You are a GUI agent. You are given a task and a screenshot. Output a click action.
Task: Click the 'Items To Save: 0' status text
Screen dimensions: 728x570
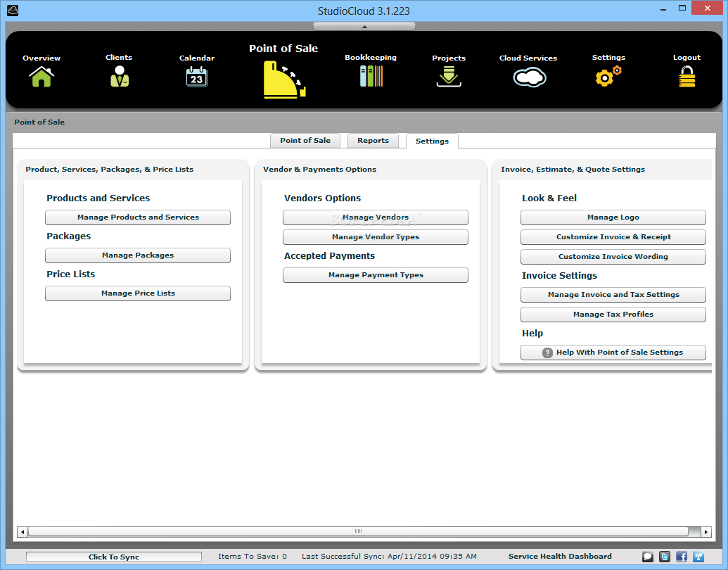[x=253, y=556]
